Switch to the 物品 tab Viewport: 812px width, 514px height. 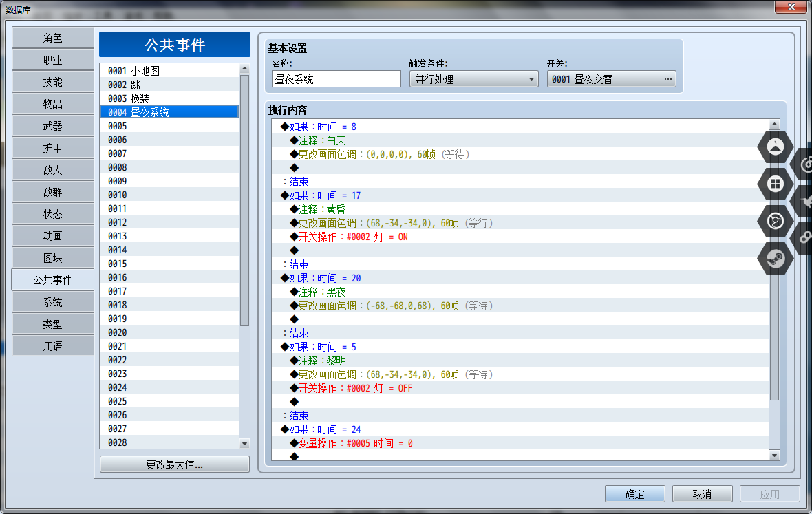point(52,104)
